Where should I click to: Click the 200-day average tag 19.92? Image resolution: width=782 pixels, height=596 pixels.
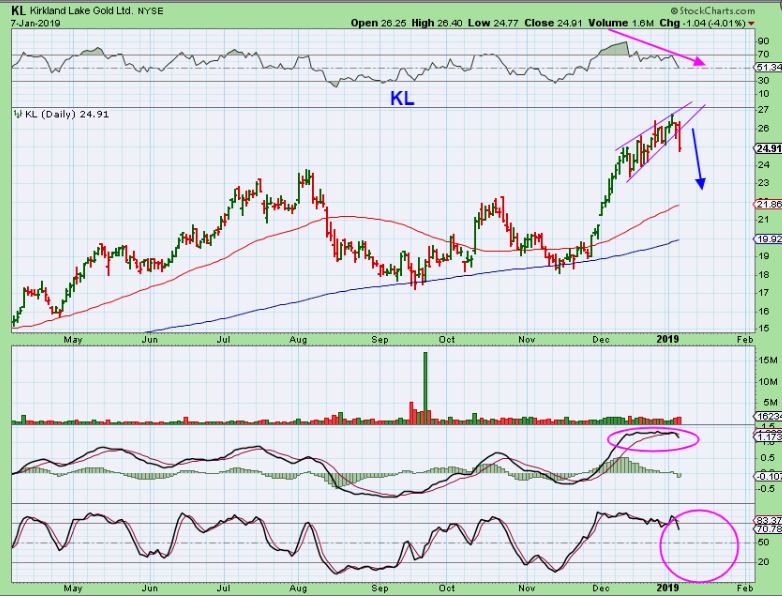click(x=768, y=239)
